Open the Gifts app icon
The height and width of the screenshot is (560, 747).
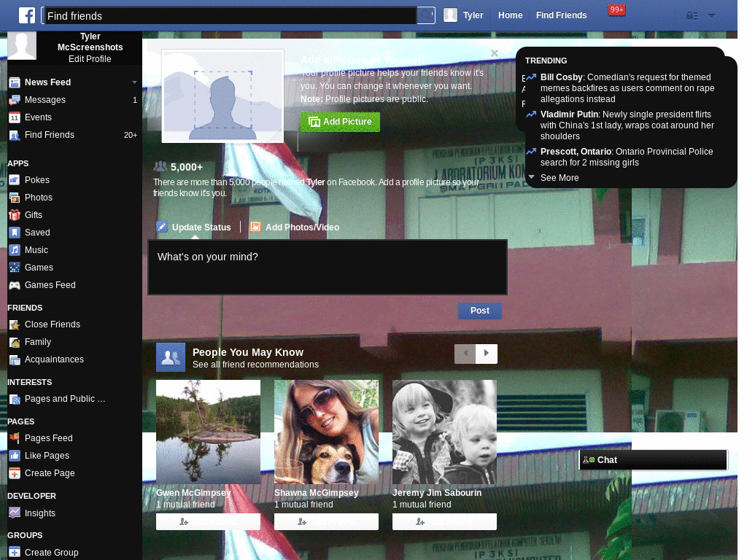click(15, 215)
